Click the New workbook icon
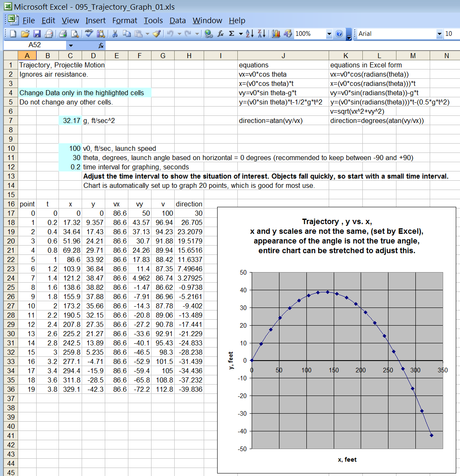Screen dimensions: 460x476 tap(13, 34)
